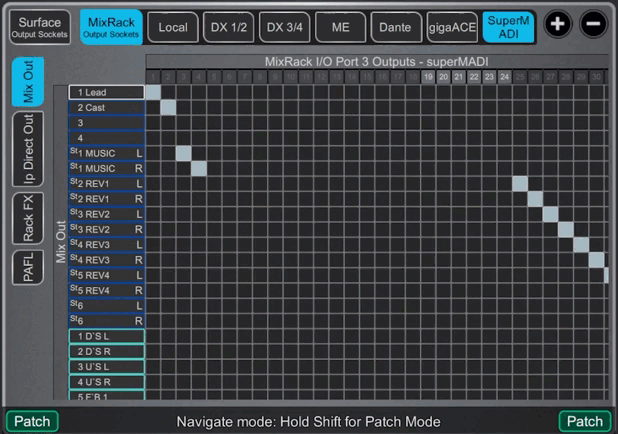The height and width of the screenshot is (434, 618).
Task: Select St1 MUSIC R row
Action: [107, 168]
